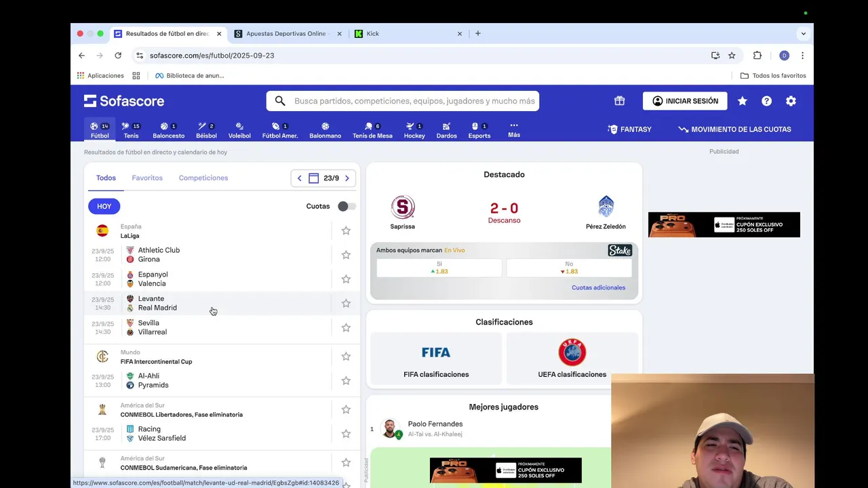Select the Tenis de Mesa icon
The height and width of the screenshot is (488, 868).
tap(372, 130)
